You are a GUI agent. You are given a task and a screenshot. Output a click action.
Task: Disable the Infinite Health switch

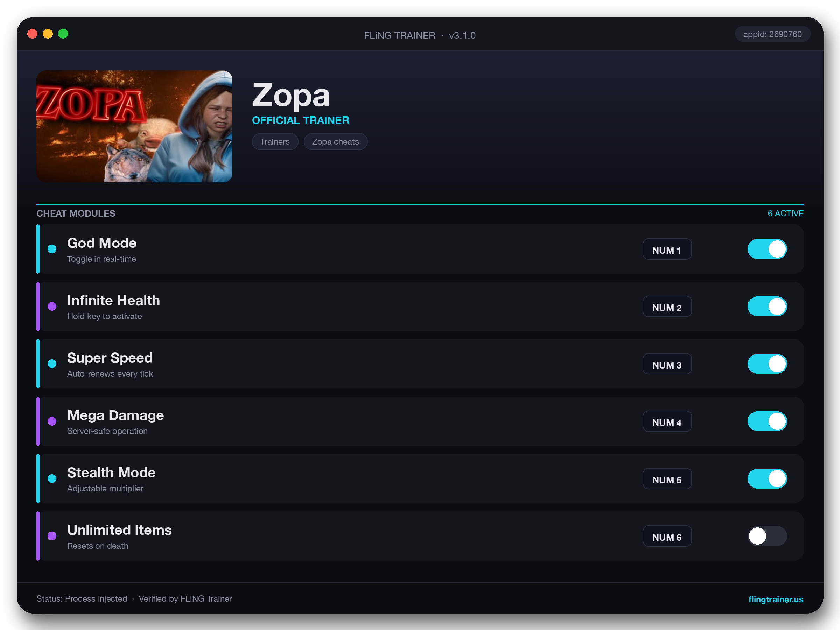767,307
